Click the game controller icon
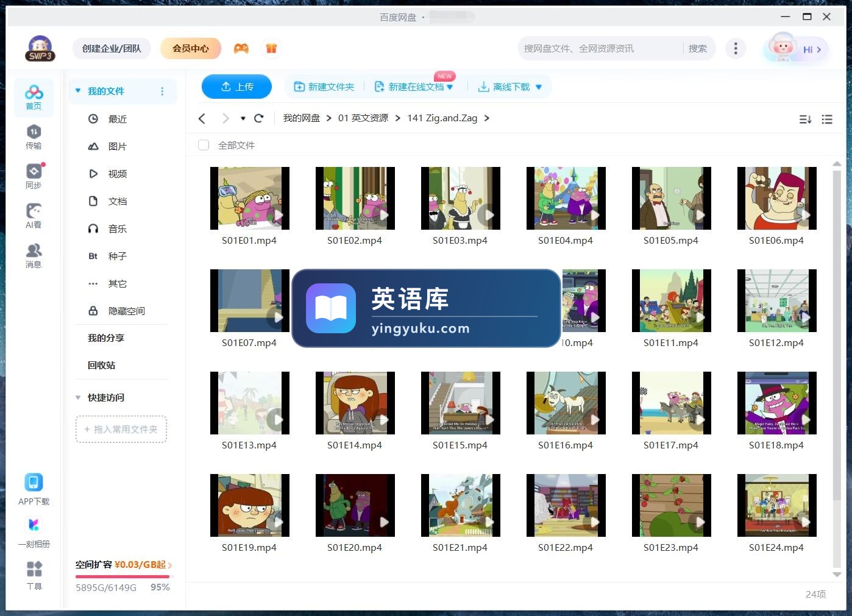Image resolution: width=852 pixels, height=616 pixels. [x=241, y=48]
